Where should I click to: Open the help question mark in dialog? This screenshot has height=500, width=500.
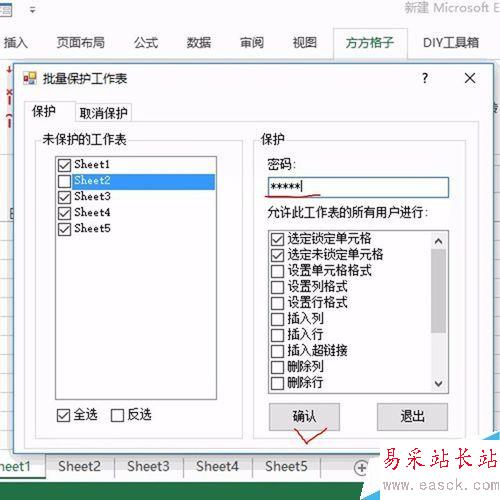pos(425,78)
